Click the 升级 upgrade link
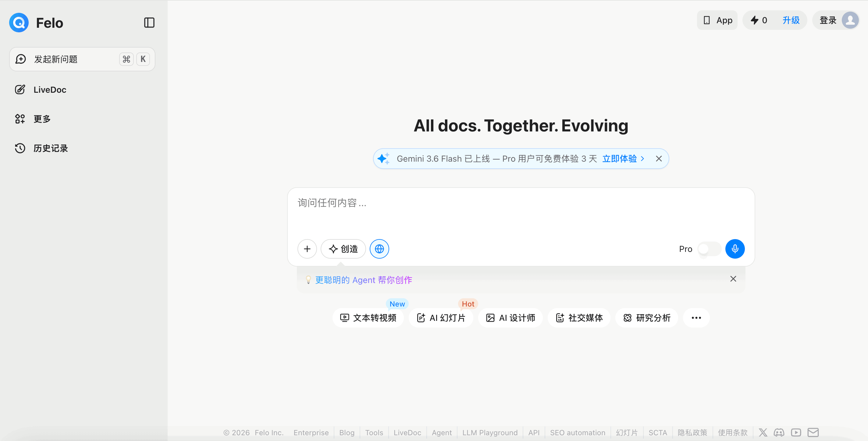Screen dimensions: 868x441 coord(791,20)
